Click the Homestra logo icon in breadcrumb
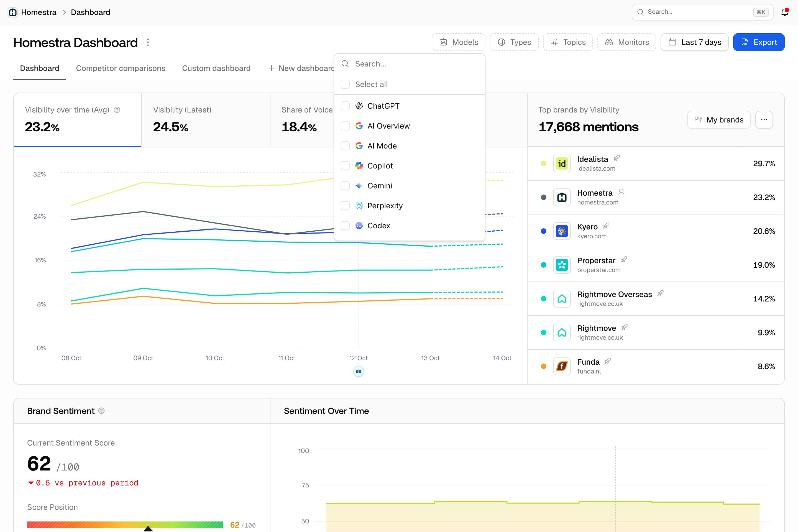This screenshot has height=532, width=798. click(12, 12)
